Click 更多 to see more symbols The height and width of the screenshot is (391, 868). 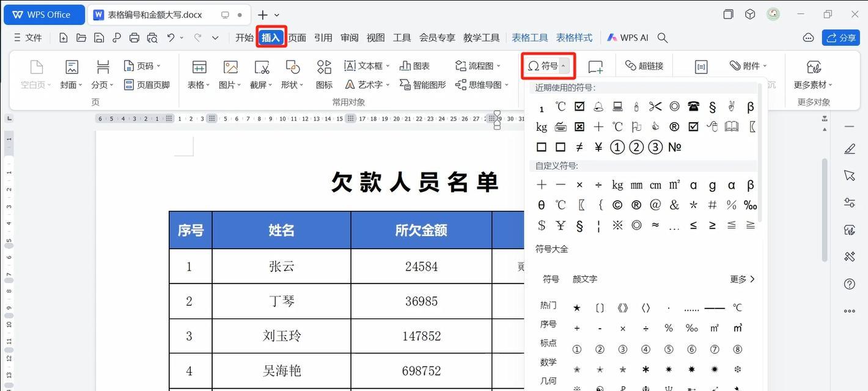pyautogui.click(x=743, y=279)
